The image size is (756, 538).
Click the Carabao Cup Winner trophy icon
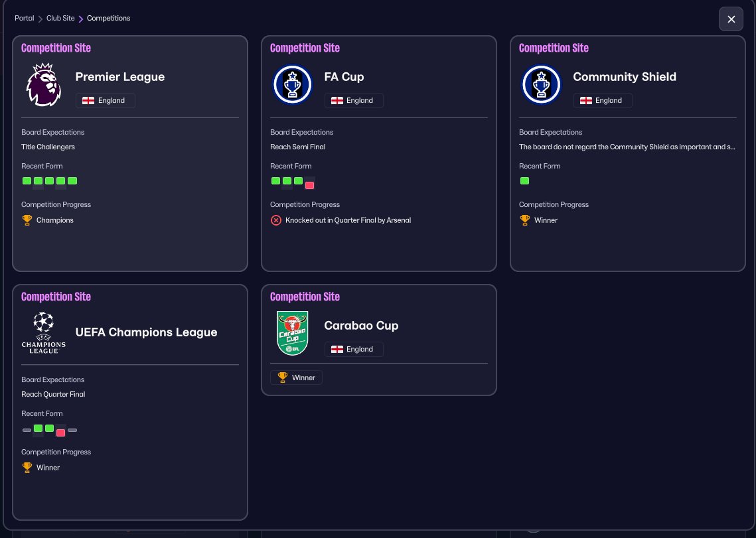pos(283,377)
